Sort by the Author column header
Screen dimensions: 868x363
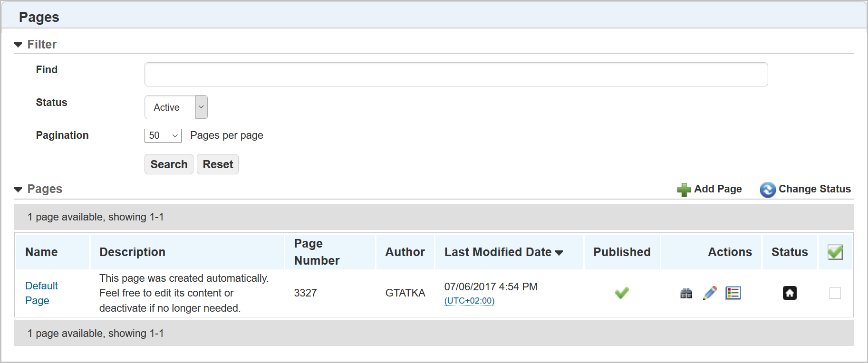(x=405, y=252)
